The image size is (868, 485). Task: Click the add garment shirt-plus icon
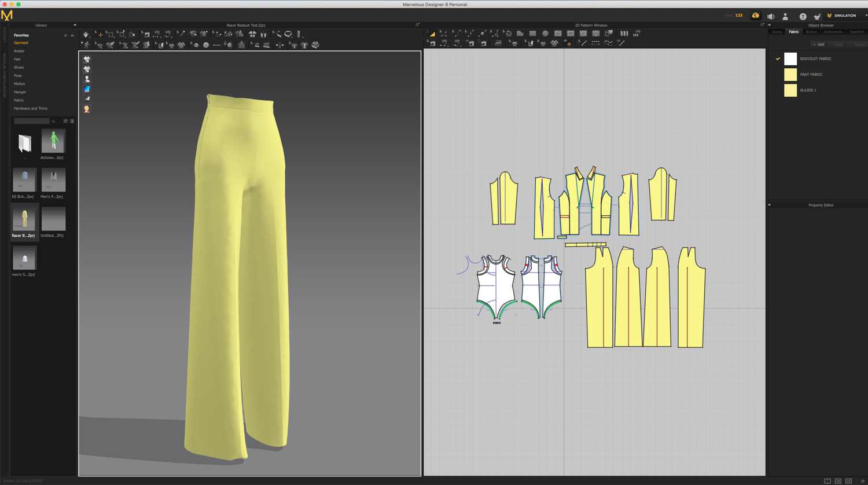pyautogui.click(x=817, y=16)
